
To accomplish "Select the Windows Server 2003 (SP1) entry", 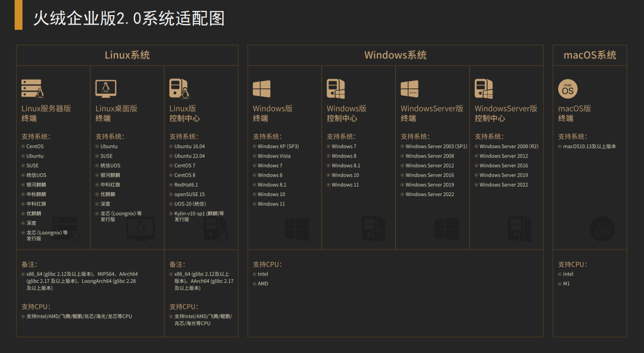I will [436, 146].
